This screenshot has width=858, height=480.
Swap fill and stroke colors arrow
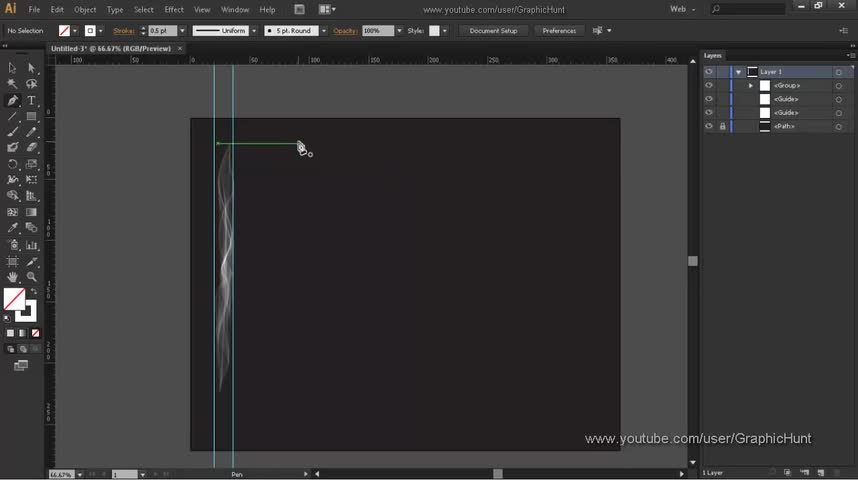pos(34,291)
